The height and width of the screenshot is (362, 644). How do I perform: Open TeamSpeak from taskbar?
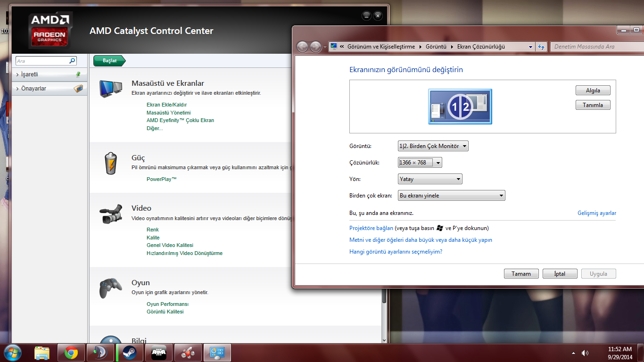100,353
